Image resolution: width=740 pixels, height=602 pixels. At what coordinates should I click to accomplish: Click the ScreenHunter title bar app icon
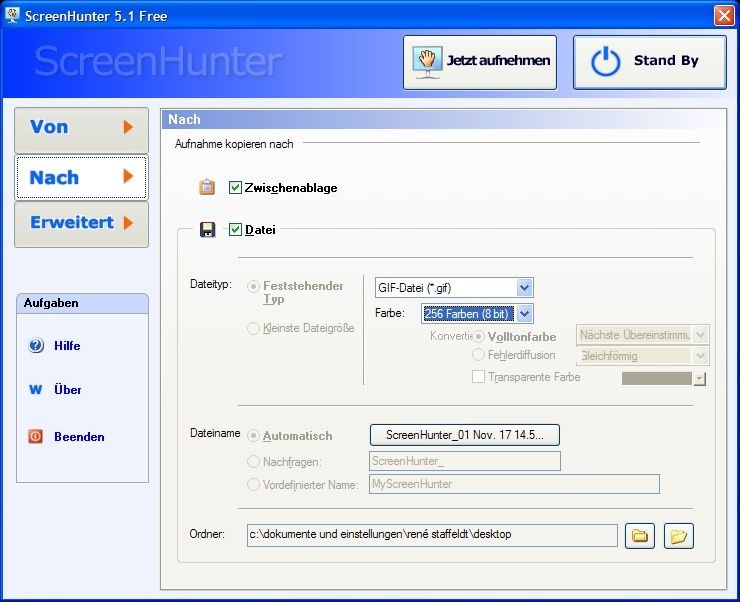(x=11, y=15)
